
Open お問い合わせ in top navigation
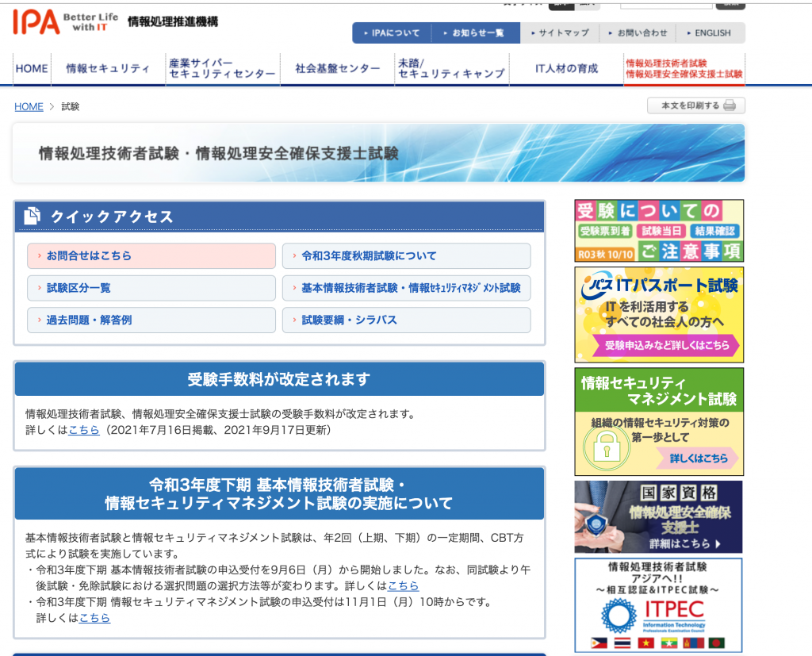coord(638,33)
